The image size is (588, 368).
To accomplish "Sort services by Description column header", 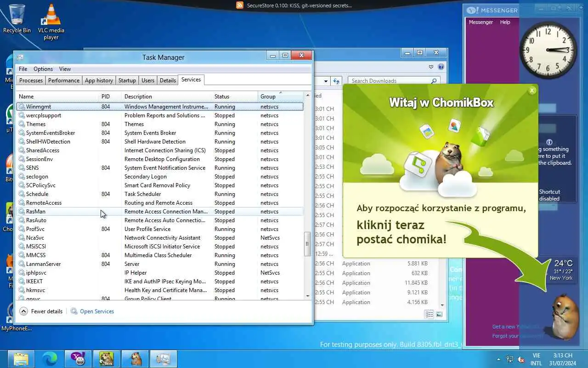I will tap(167, 96).
